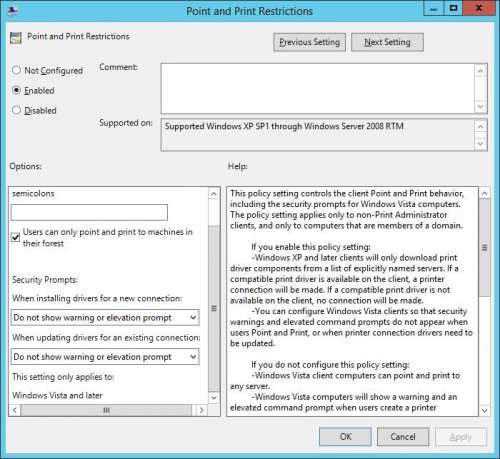Click Options pane vertical scroll down arrow
This screenshot has width=500, height=459.
tap(214, 397)
